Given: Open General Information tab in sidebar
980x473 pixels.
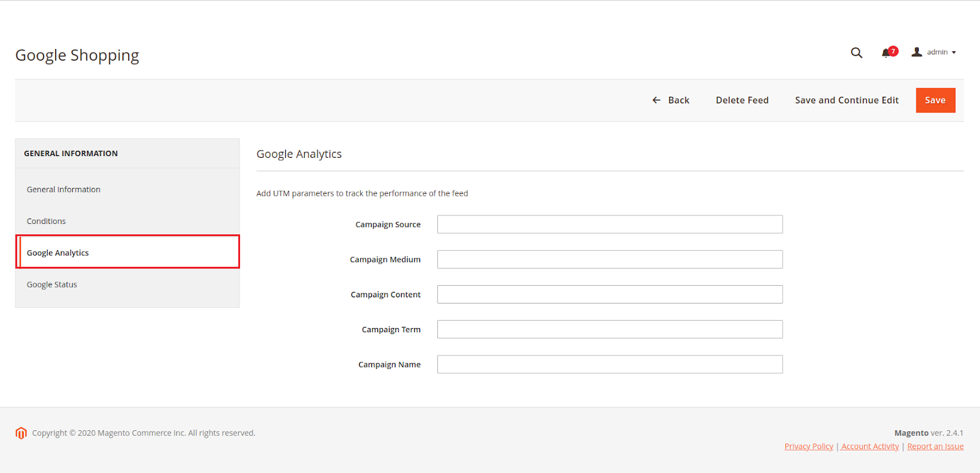Looking at the screenshot, I should (127, 190).
